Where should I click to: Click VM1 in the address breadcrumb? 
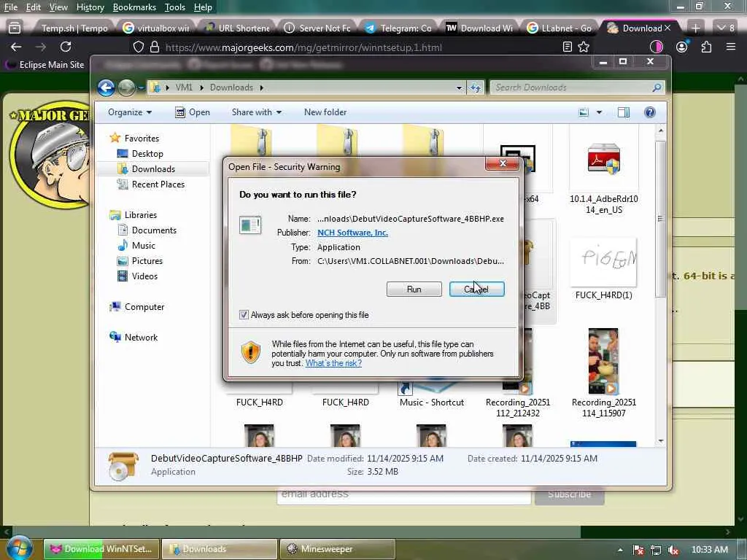184,87
